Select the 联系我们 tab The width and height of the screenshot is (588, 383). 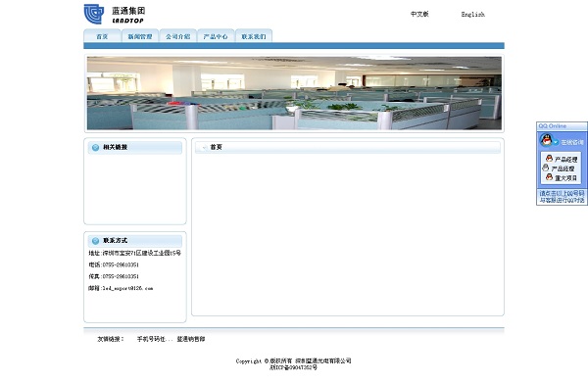point(254,36)
